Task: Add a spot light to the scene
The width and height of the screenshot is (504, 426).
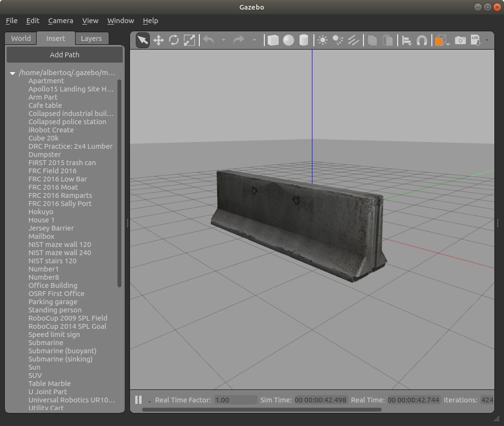Action: coord(338,40)
